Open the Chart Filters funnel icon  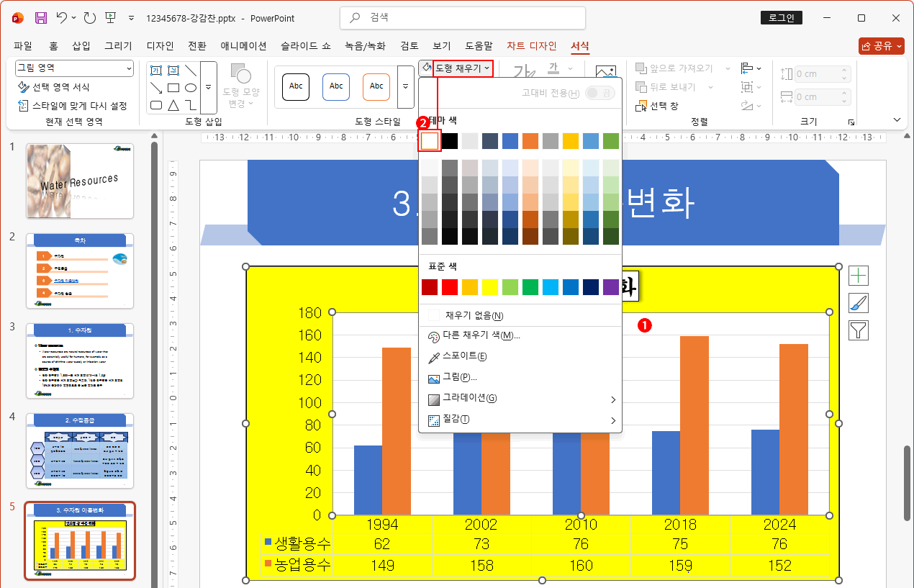pos(859,330)
